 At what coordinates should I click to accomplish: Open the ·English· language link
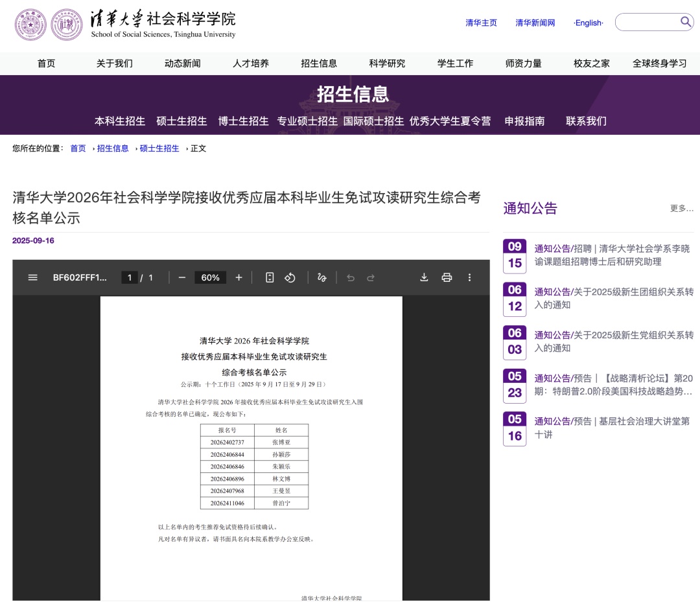coord(587,23)
